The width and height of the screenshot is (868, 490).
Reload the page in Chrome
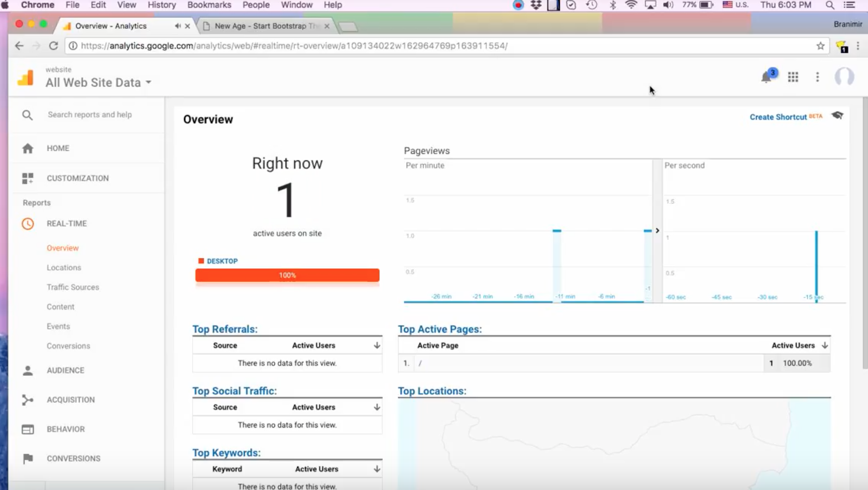(53, 46)
